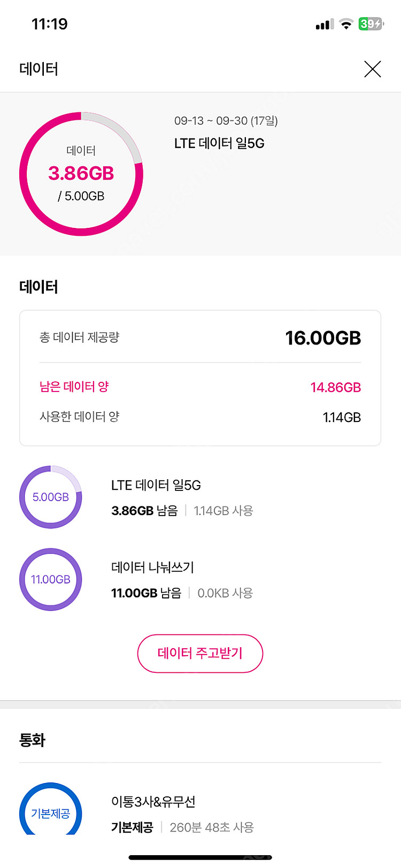The height and width of the screenshot is (868, 401).
Task: Tap the 사용한 데이터 양 1.14GB row
Action: [x=200, y=417]
